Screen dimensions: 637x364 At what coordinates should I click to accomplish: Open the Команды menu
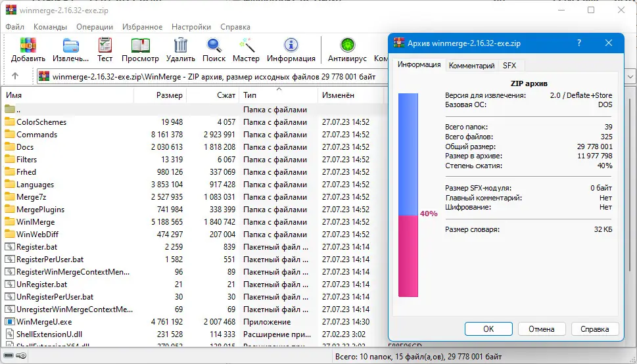pos(50,27)
